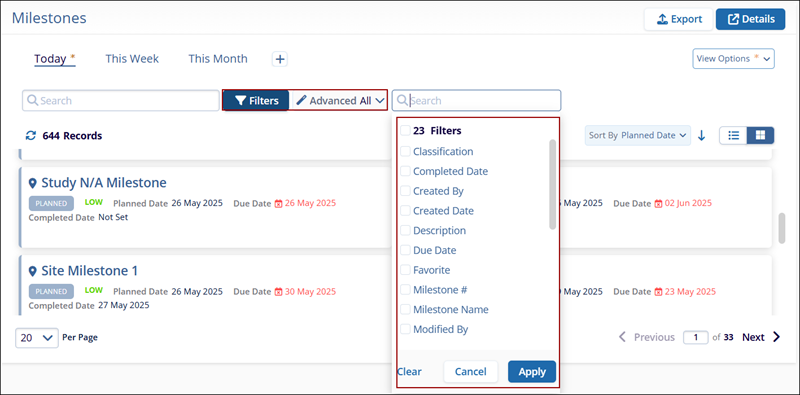Image resolution: width=800 pixels, height=395 pixels.
Task: Click the Apply button in filter panel
Action: point(532,372)
